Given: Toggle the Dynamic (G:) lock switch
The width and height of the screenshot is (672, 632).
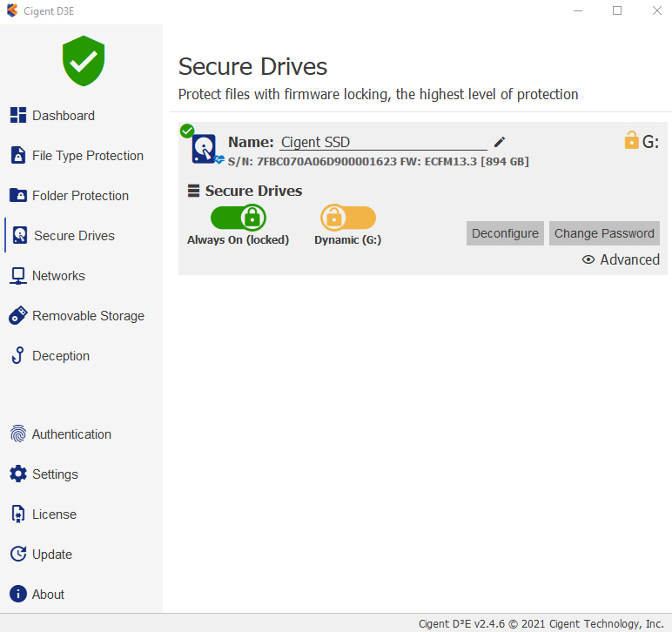Looking at the screenshot, I should pos(348,218).
